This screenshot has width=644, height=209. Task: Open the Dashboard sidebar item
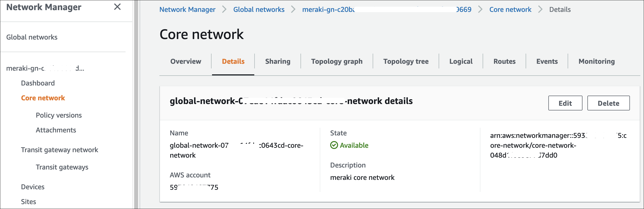coord(38,83)
